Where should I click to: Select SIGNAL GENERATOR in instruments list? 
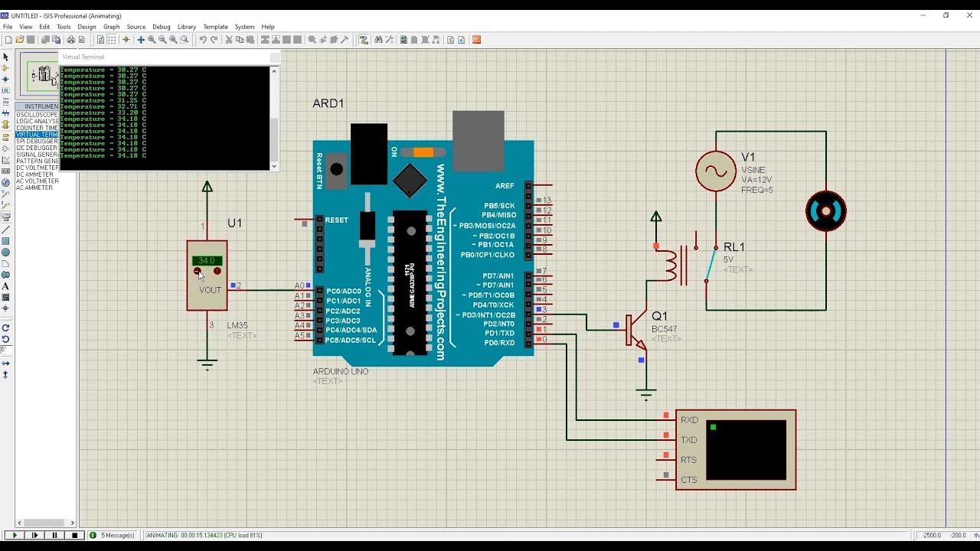click(x=38, y=155)
